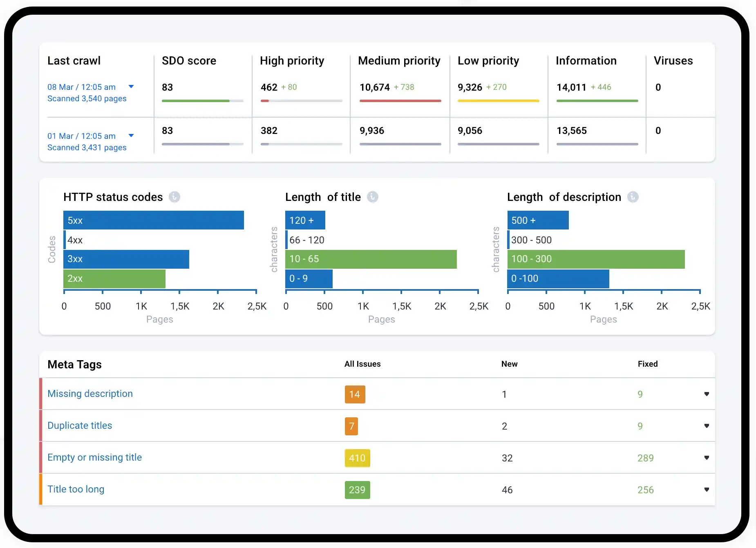Viewport: 756px width, 548px height.
Task: Click the green 239 issues badge
Action: click(x=357, y=490)
